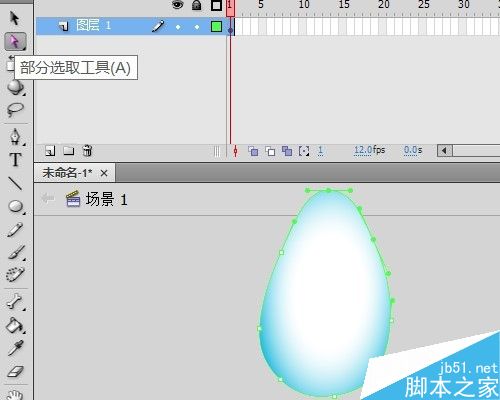Select the Line tool
The width and height of the screenshot is (500, 400).
15,183
